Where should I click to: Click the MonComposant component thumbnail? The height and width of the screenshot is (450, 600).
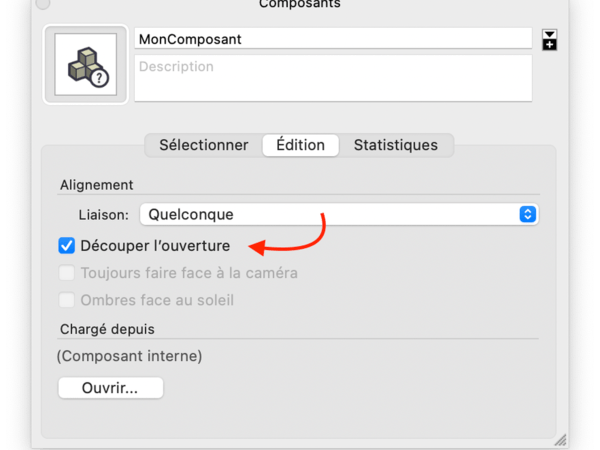coord(85,65)
